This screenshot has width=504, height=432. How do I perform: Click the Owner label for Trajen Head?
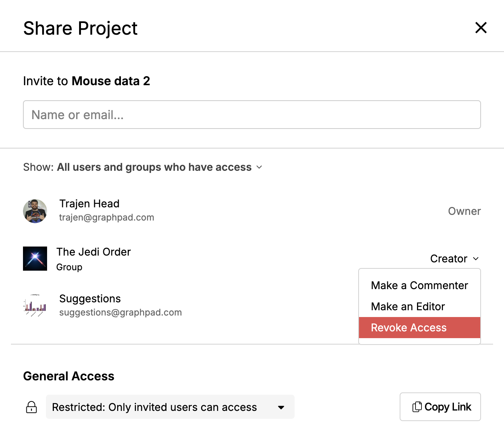coord(464,211)
